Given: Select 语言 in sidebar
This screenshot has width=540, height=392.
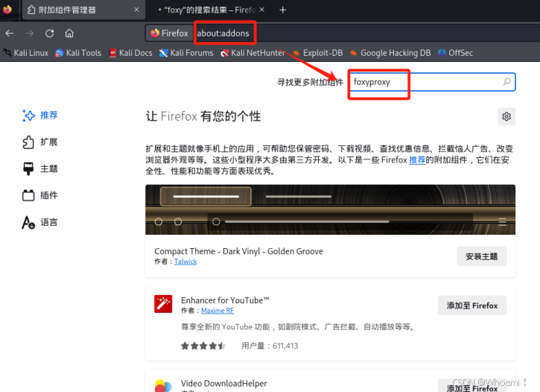Looking at the screenshot, I should coord(40,222).
